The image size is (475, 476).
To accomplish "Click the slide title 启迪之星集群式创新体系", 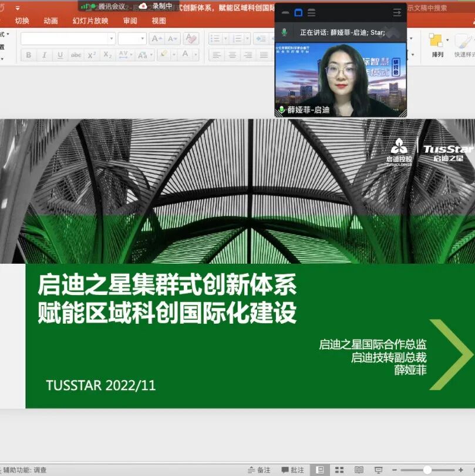I will (x=167, y=284).
